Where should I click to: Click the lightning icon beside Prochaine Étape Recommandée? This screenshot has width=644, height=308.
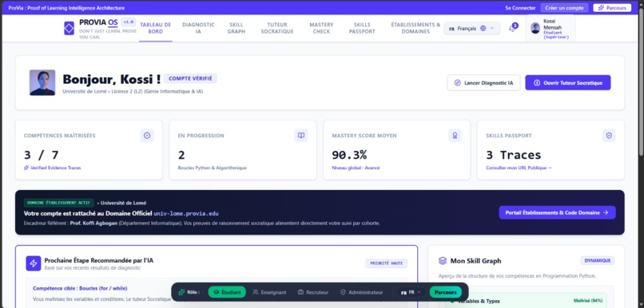(x=34, y=263)
